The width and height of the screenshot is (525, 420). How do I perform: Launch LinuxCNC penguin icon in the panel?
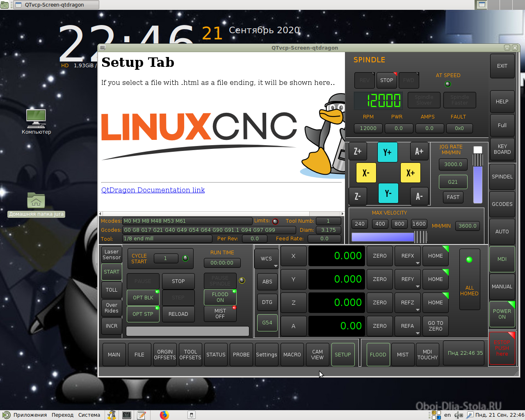click(x=112, y=415)
